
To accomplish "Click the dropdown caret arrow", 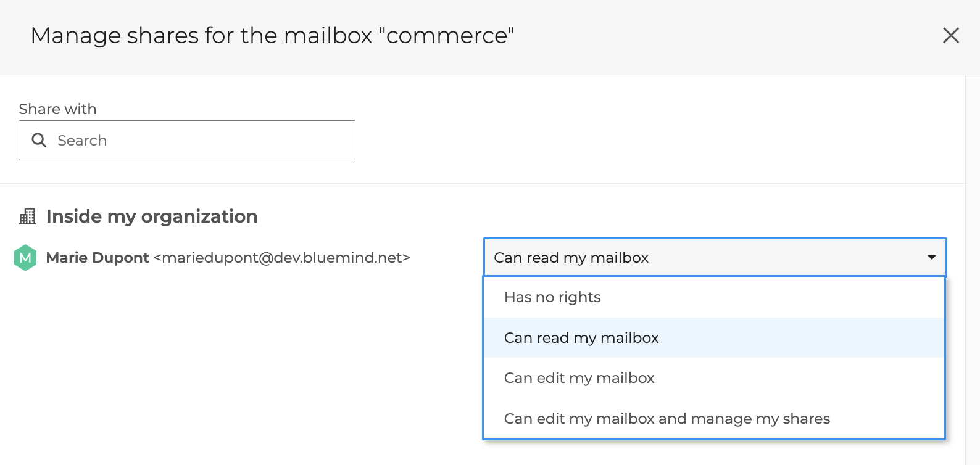I will point(931,257).
